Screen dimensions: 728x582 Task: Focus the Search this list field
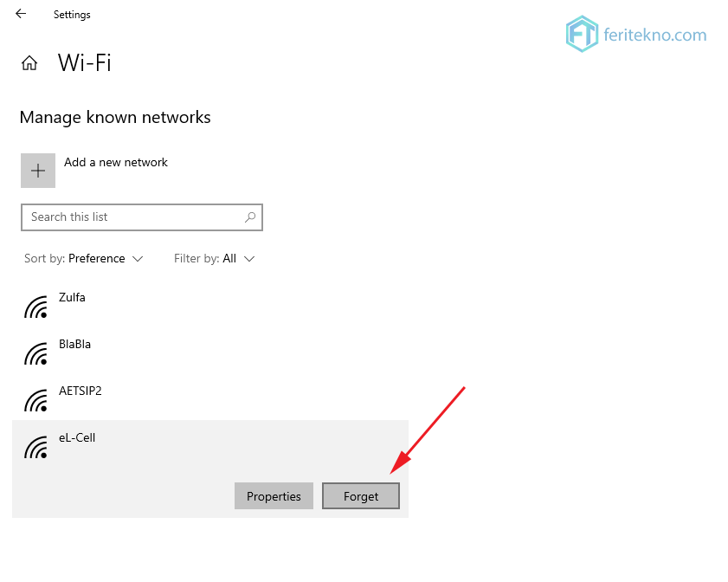[142, 217]
